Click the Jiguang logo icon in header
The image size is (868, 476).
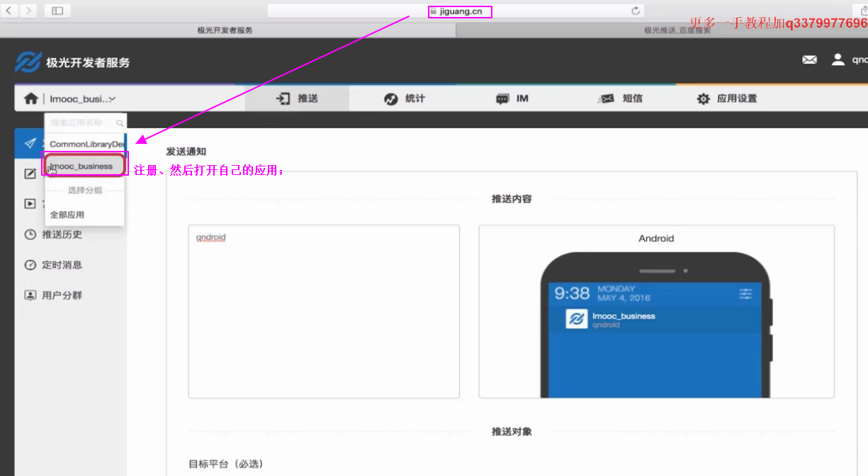point(28,62)
